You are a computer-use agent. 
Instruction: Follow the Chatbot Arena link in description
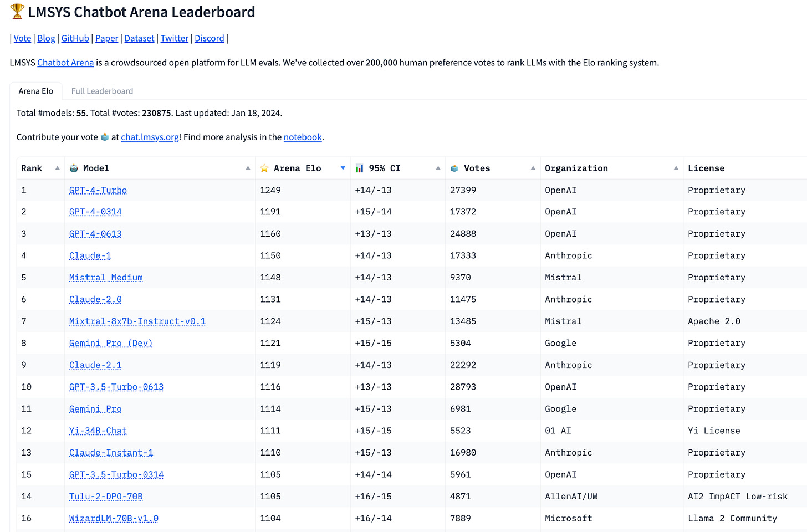click(65, 63)
